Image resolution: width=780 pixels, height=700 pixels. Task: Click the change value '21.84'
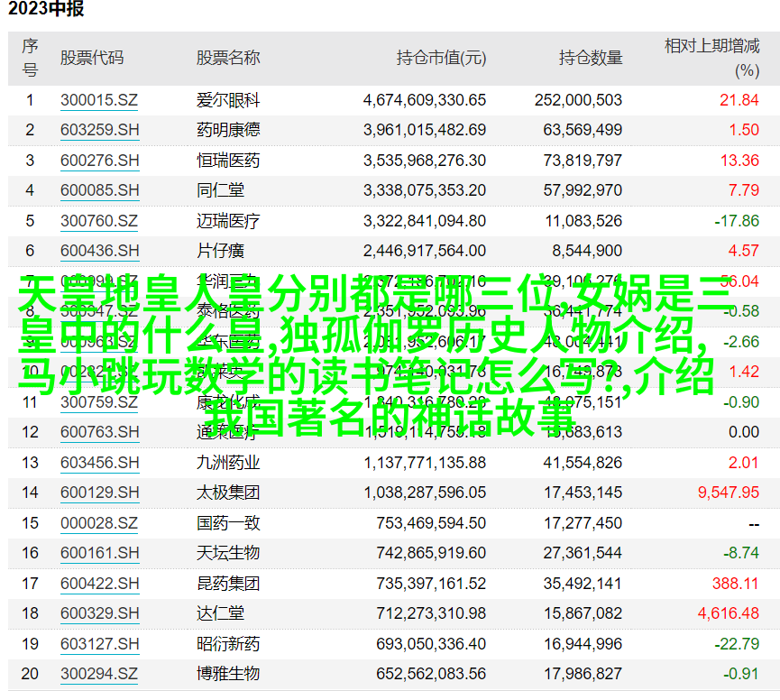click(739, 100)
